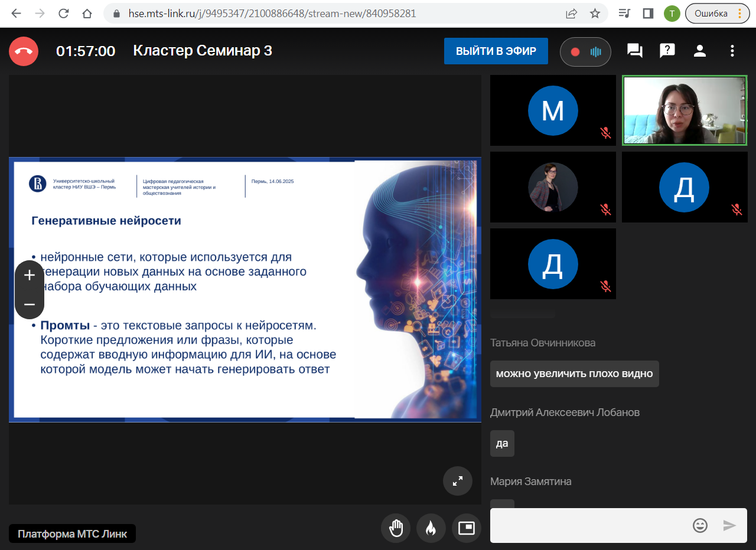Bookmark this page with star icon

pyautogui.click(x=595, y=14)
